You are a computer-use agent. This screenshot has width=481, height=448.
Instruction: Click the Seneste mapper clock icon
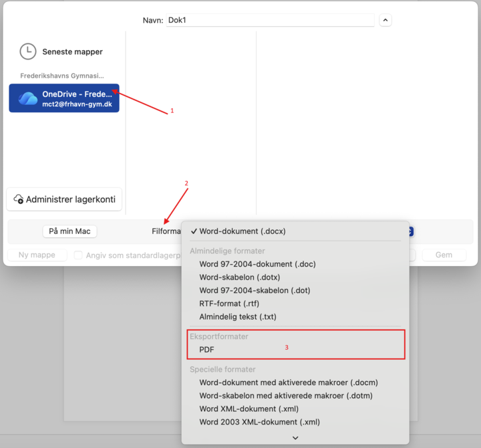pos(27,51)
